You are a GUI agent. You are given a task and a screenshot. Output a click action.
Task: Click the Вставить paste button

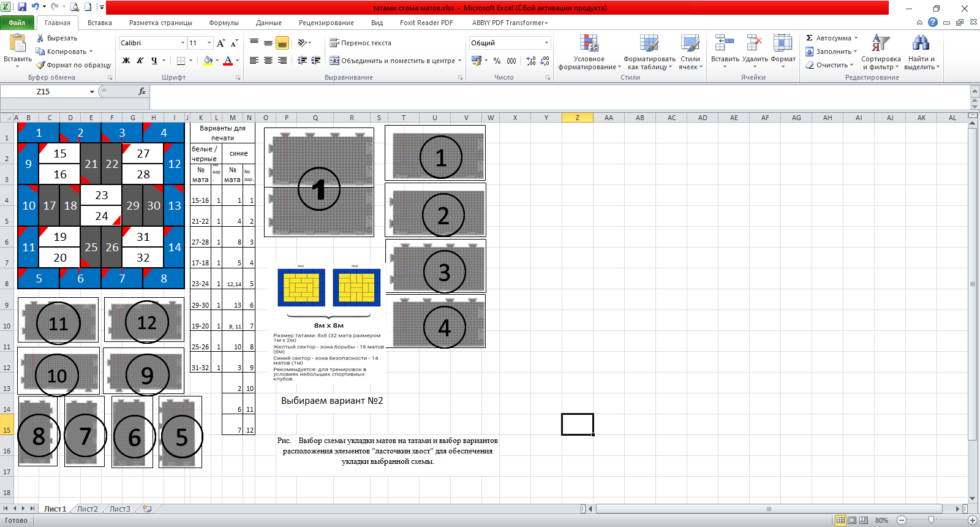(18, 49)
